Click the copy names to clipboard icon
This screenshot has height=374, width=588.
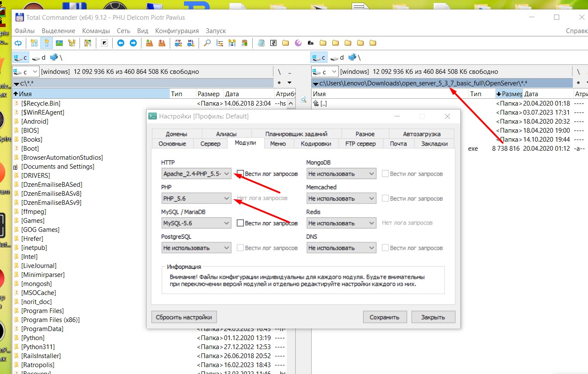click(245, 43)
